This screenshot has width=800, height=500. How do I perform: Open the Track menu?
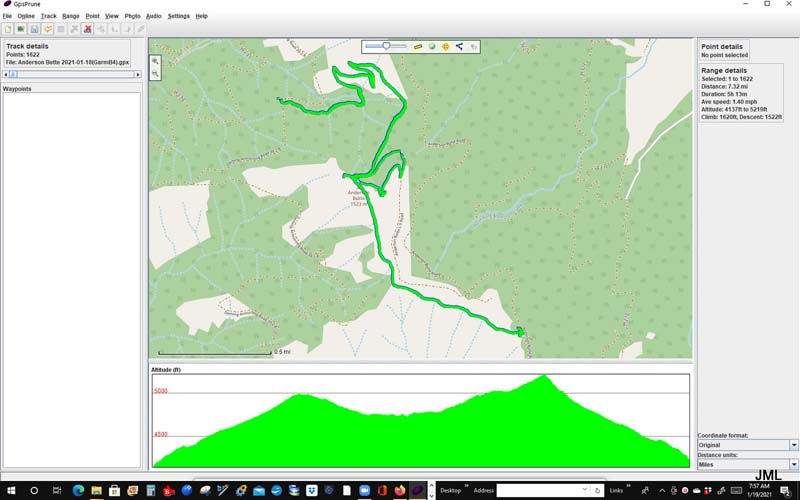pos(48,16)
